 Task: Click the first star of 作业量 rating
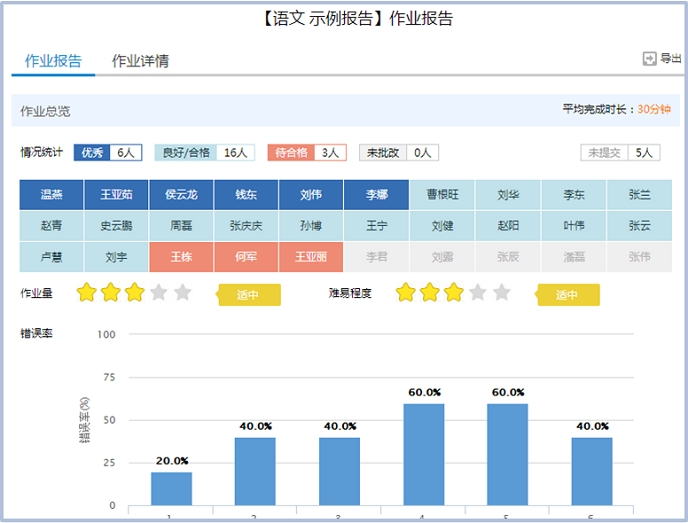pyautogui.click(x=87, y=293)
